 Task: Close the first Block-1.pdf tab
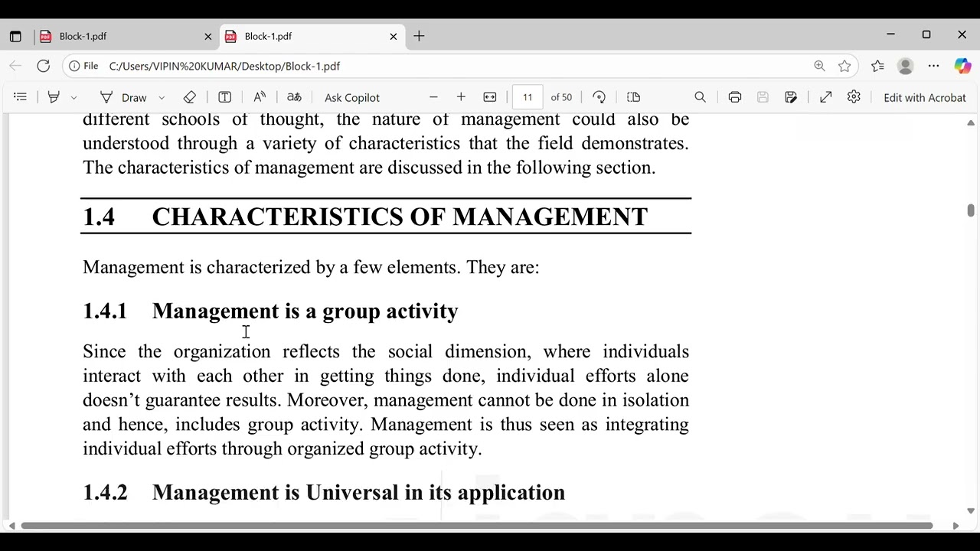coord(207,36)
